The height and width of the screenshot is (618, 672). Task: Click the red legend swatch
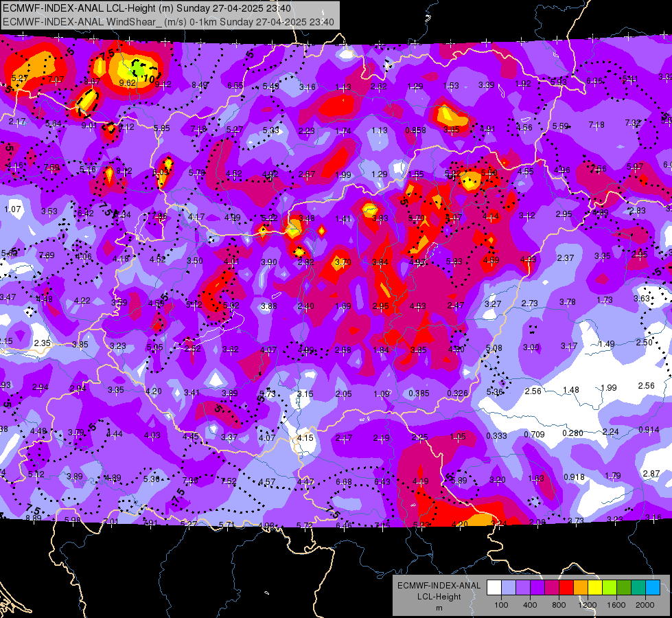[x=566, y=588]
